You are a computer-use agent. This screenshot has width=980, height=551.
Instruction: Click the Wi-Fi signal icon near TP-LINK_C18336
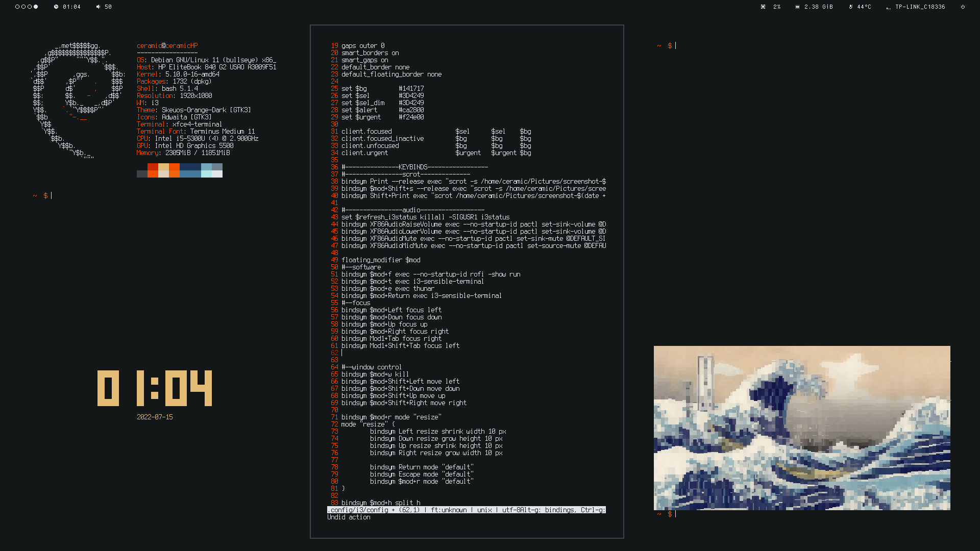pos(889,7)
